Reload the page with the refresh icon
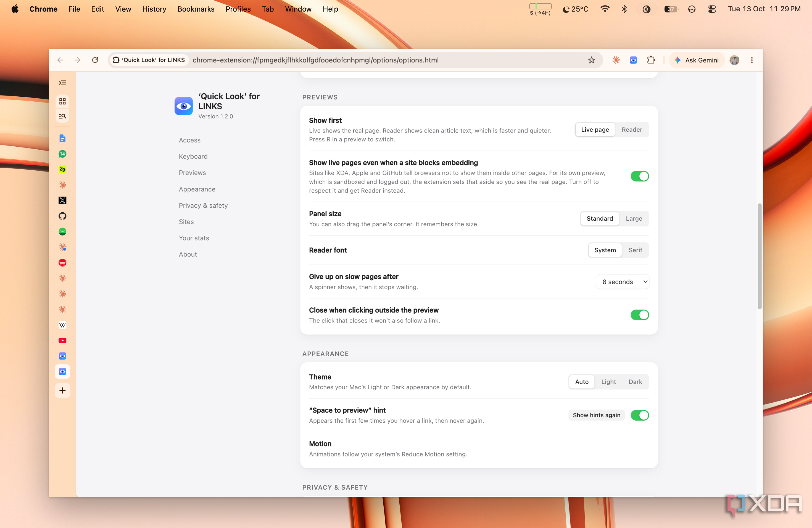 (x=95, y=60)
